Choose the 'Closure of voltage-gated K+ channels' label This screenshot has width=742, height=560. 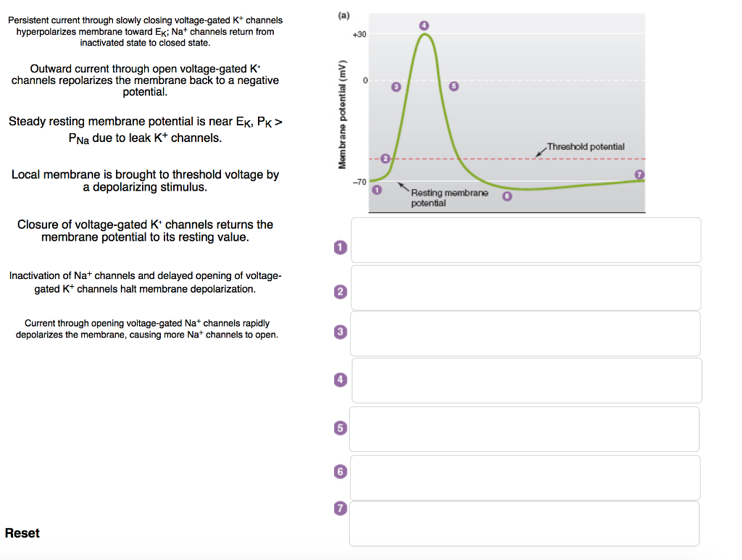pos(145,230)
